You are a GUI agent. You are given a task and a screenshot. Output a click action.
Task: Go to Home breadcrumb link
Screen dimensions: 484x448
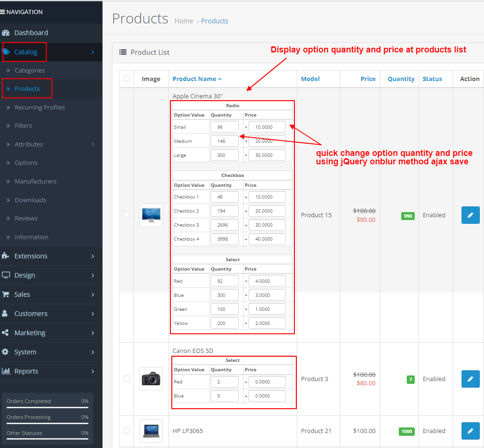pos(183,21)
